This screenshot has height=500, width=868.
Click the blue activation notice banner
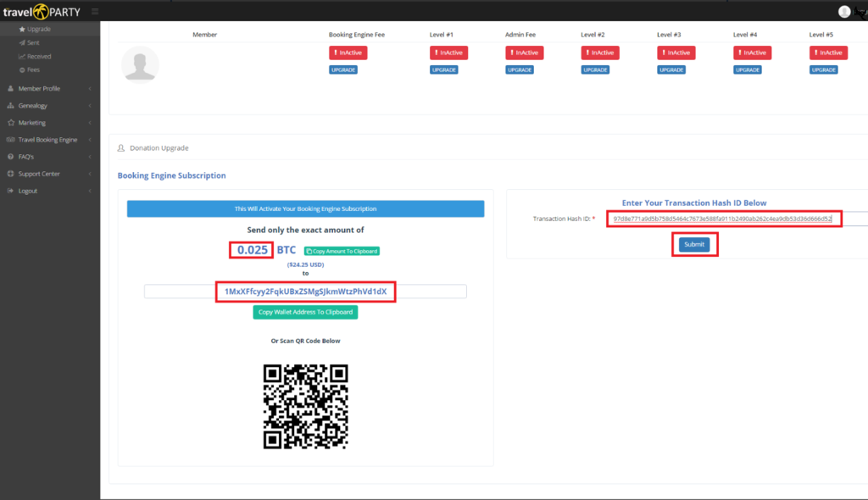305,208
